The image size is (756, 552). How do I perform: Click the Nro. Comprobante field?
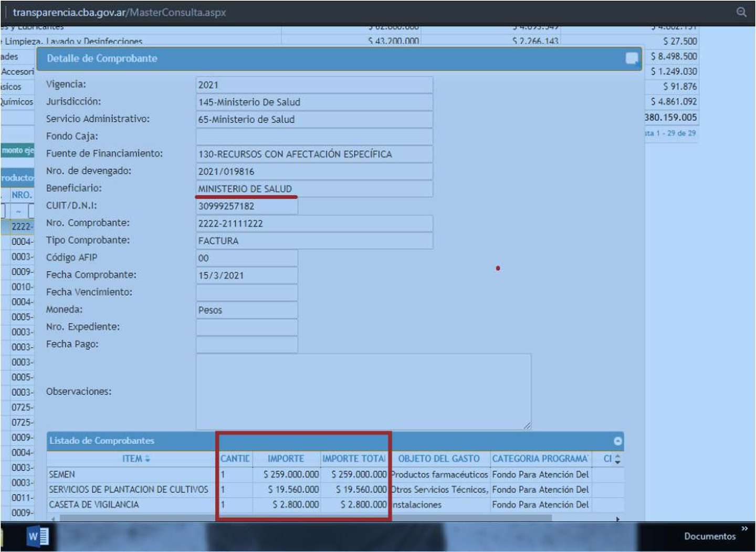(314, 224)
